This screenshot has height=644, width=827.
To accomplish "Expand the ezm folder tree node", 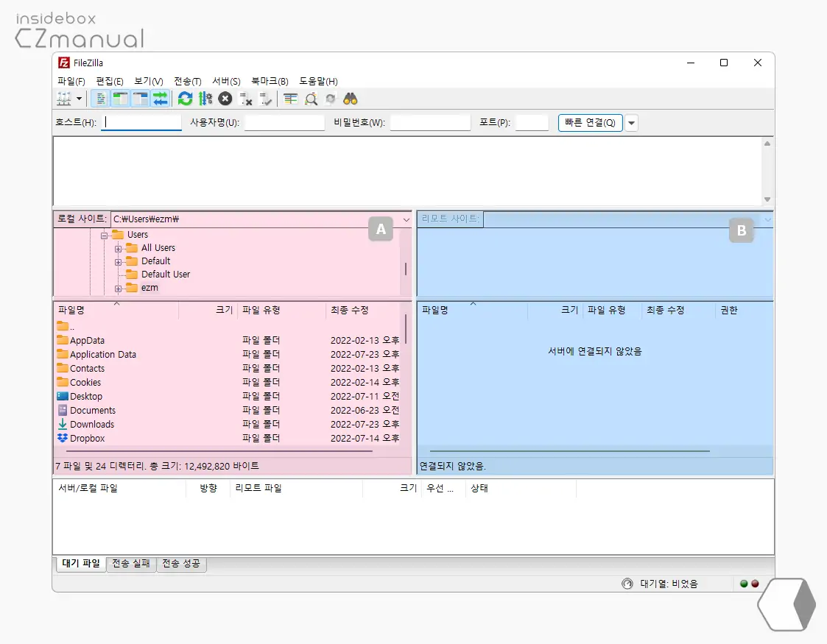I will (x=118, y=288).
